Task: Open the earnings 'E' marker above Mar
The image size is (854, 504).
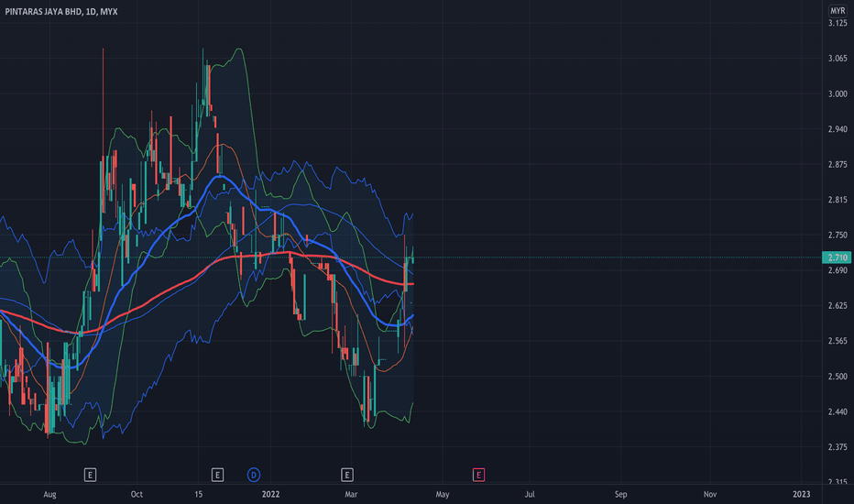Action: (x=347, y=475)
